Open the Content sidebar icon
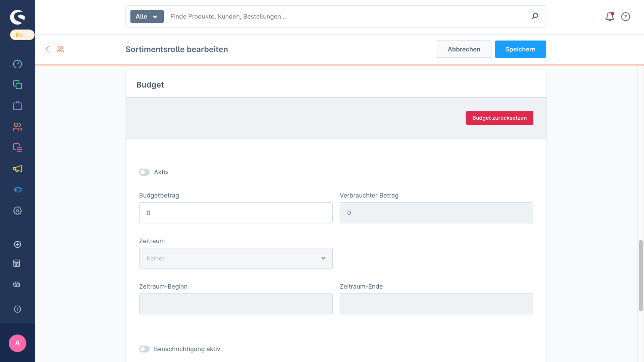This screenshot has height=362, width=644. coord(17,147)
